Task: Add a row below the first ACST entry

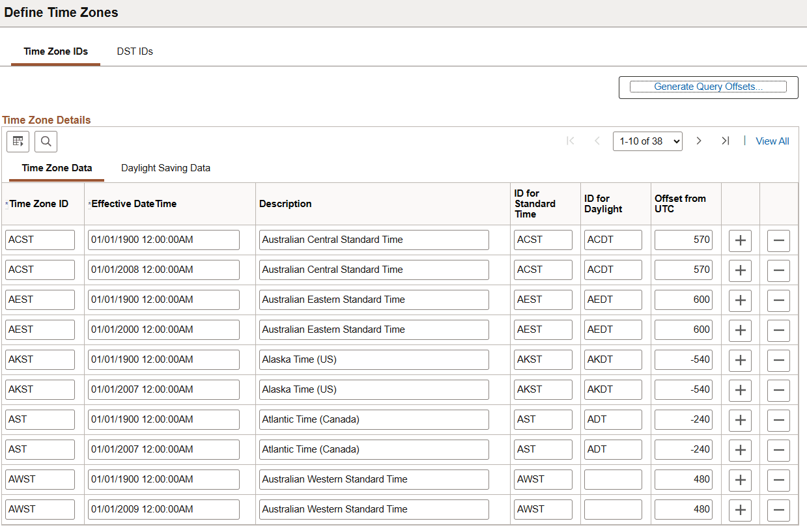Action: pyautogui.click(x=740, y=240)
